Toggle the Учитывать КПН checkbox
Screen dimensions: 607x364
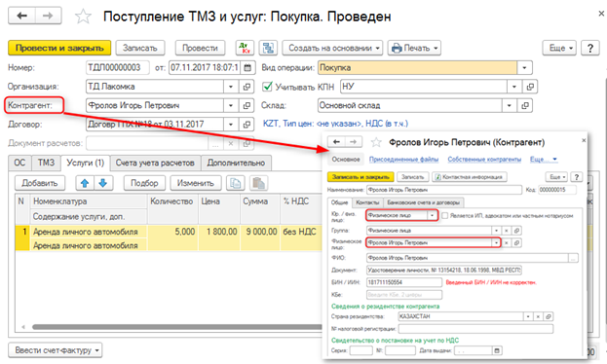268,87
